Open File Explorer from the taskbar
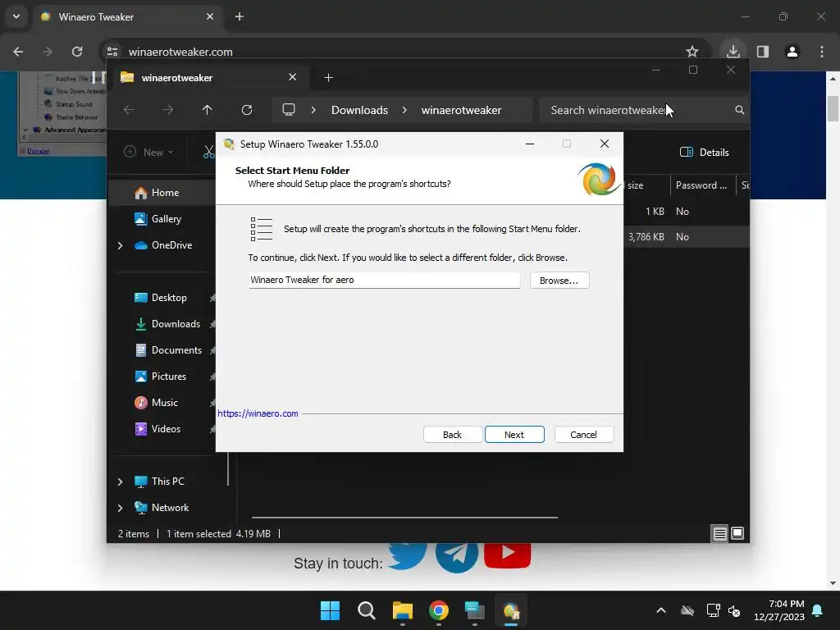 pos(402,610)
